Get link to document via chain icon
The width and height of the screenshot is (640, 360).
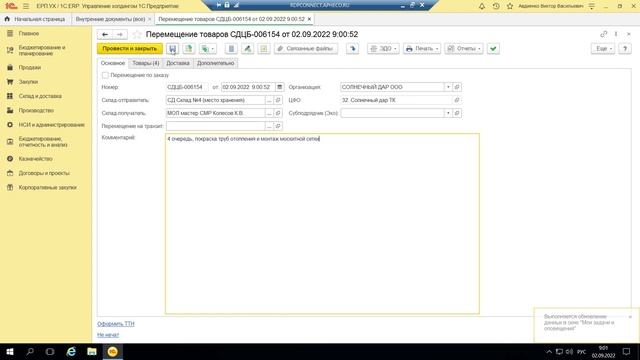coord(604,34)
